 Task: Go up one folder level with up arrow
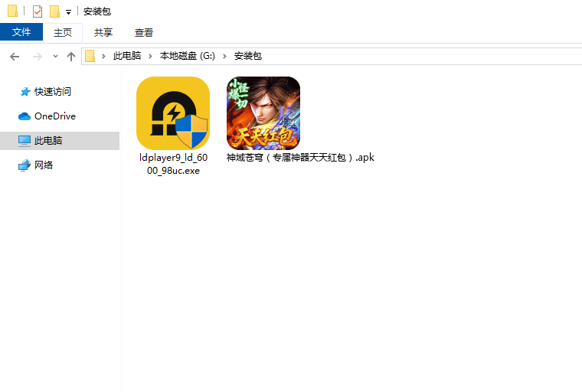point(71,56)
